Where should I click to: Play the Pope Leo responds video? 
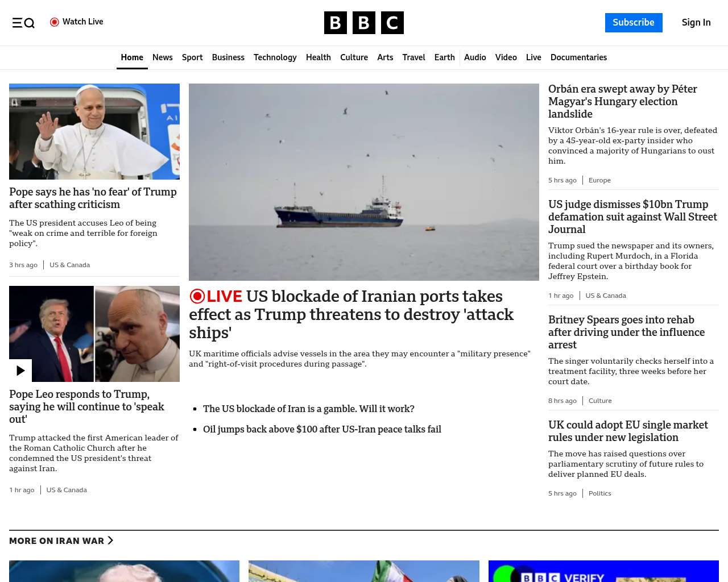[20, 371]
